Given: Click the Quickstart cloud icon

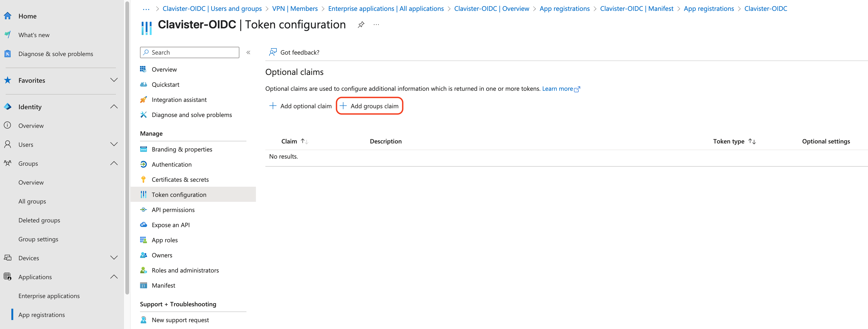Looking at the screenshot, I should click(x=144, y=84).
